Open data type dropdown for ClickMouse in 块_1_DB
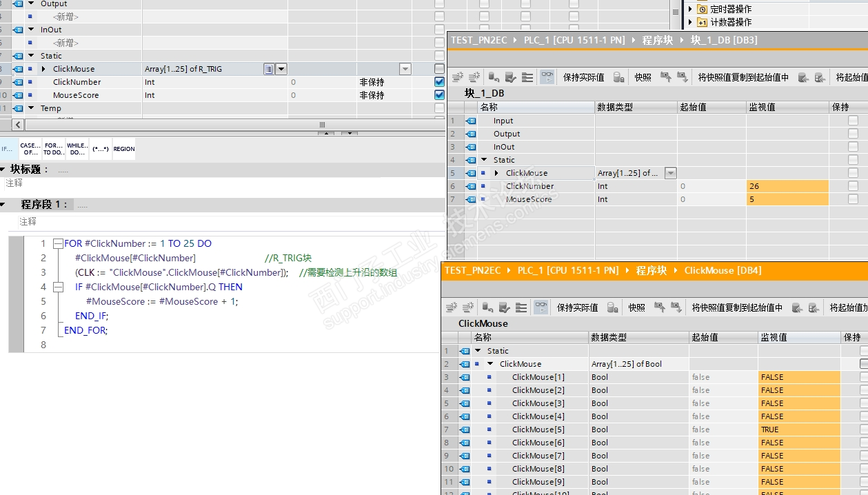The height and width of the screenshot is (495, 868). 669,173
